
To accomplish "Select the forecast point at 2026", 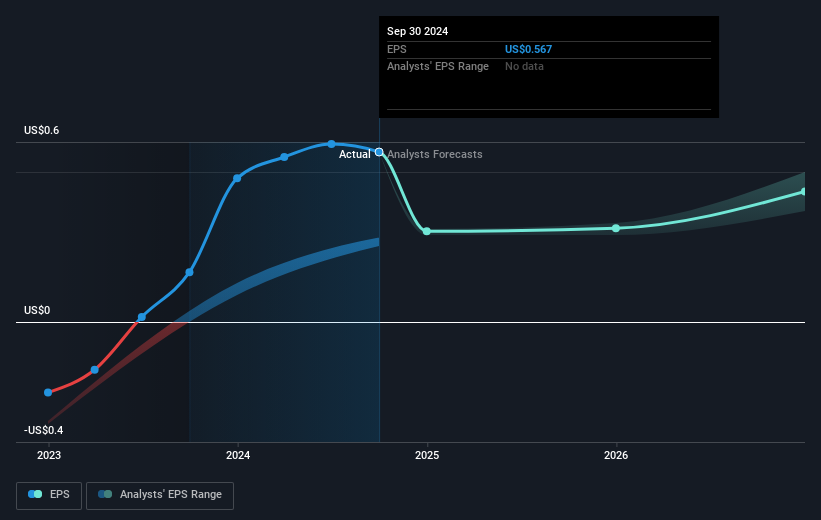I will click(616, 228).
